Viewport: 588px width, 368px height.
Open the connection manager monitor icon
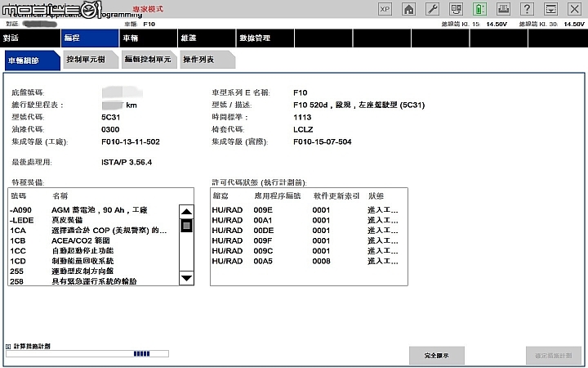click(456, 9)
